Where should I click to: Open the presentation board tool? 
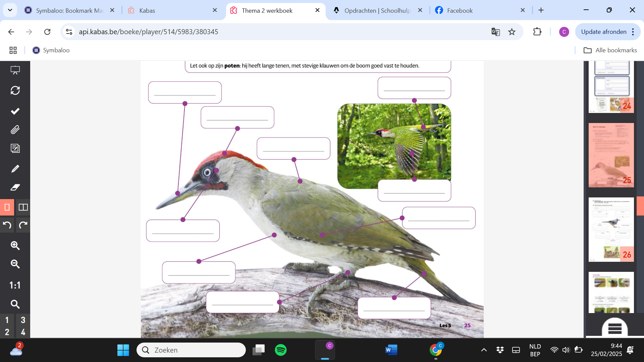(x=15, y=70)
